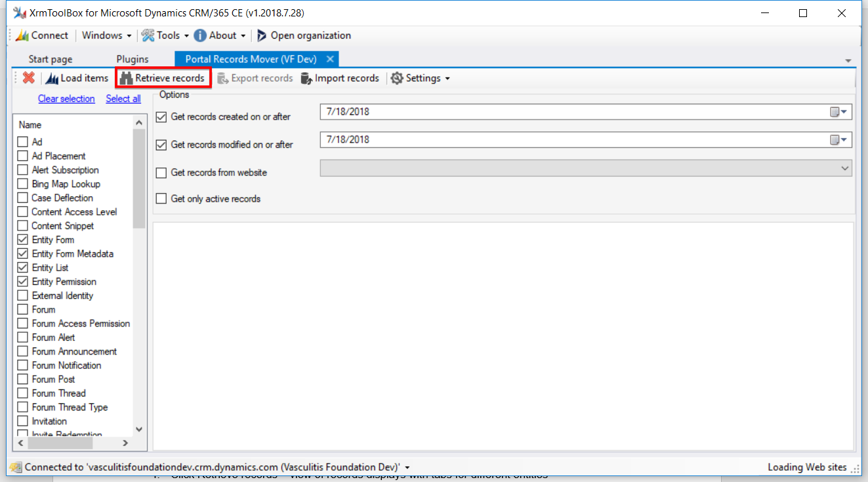Open the Settings gear dropdown
The height and width of the screenshot is (482, 868).
point(421,78)
